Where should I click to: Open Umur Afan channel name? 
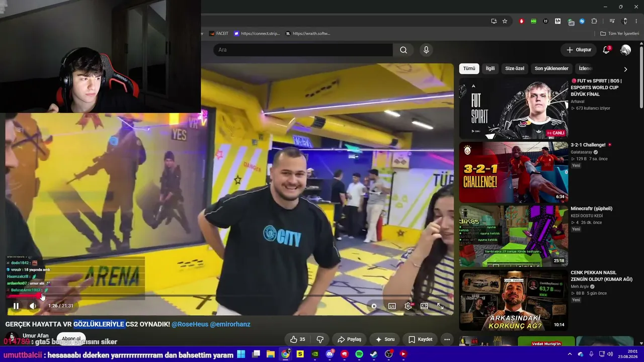[x=36, y=336]
